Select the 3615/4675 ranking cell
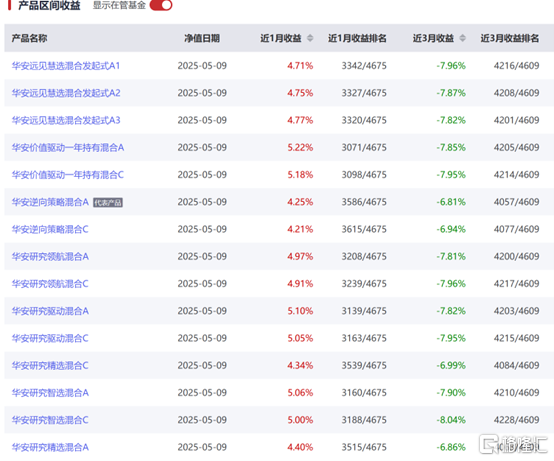 [x=364, y=229]
